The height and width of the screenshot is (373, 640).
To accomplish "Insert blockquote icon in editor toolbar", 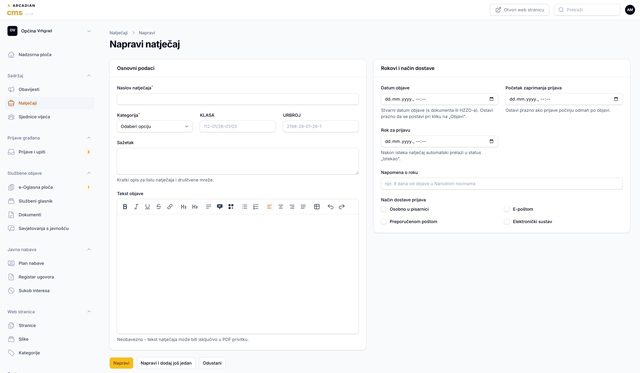I will pos(220,206).
